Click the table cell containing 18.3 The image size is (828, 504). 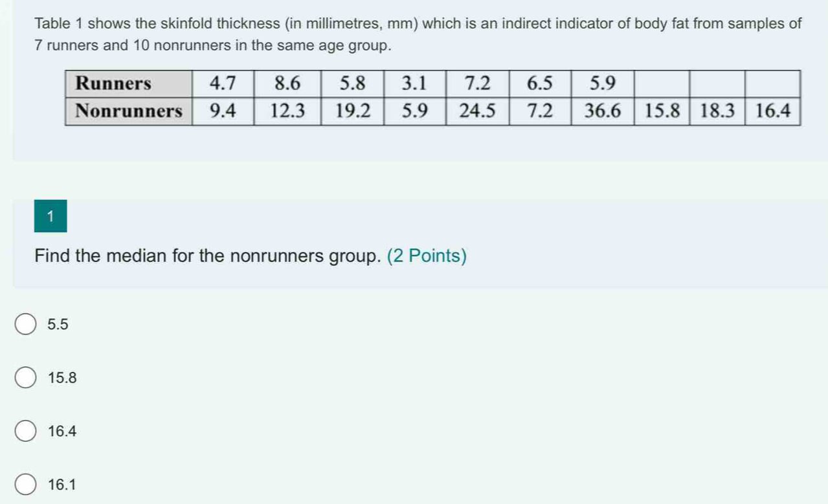[718, 111]
